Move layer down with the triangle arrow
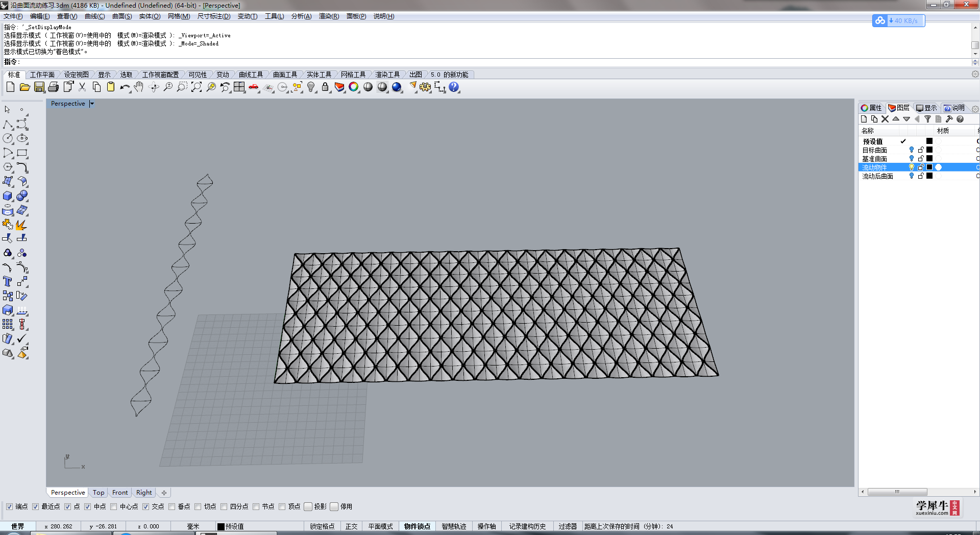 click(906, 119)
